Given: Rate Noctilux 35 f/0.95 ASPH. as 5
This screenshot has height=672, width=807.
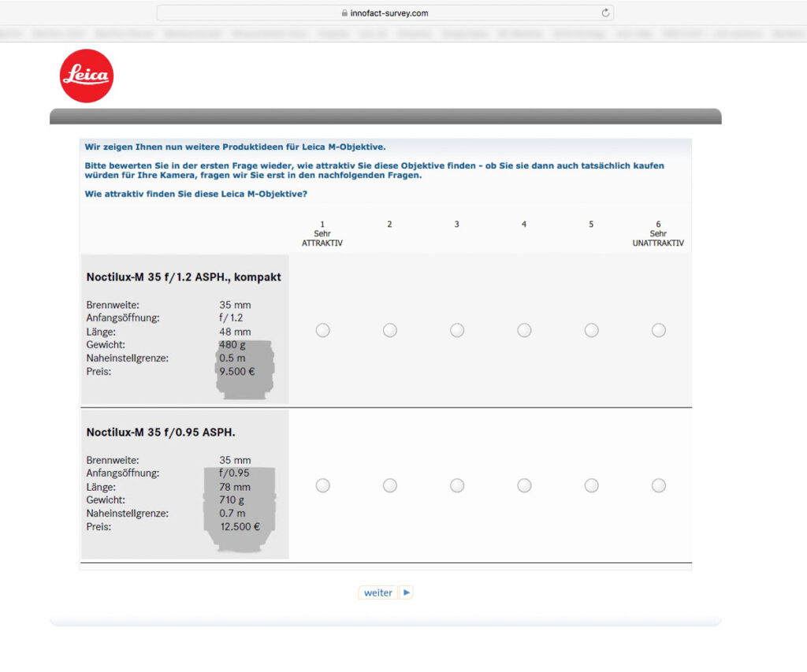Looking at the screenshot, I should click(x=591, y=485).
